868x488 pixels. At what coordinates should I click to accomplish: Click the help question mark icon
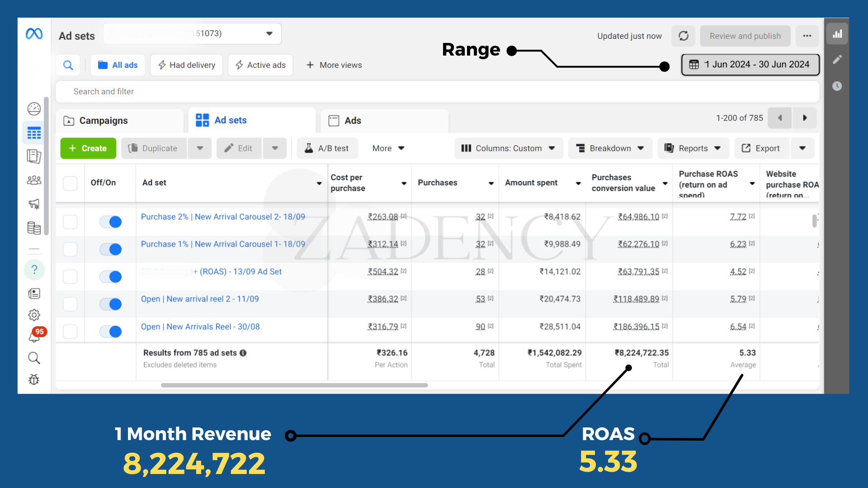pos(34,270)
